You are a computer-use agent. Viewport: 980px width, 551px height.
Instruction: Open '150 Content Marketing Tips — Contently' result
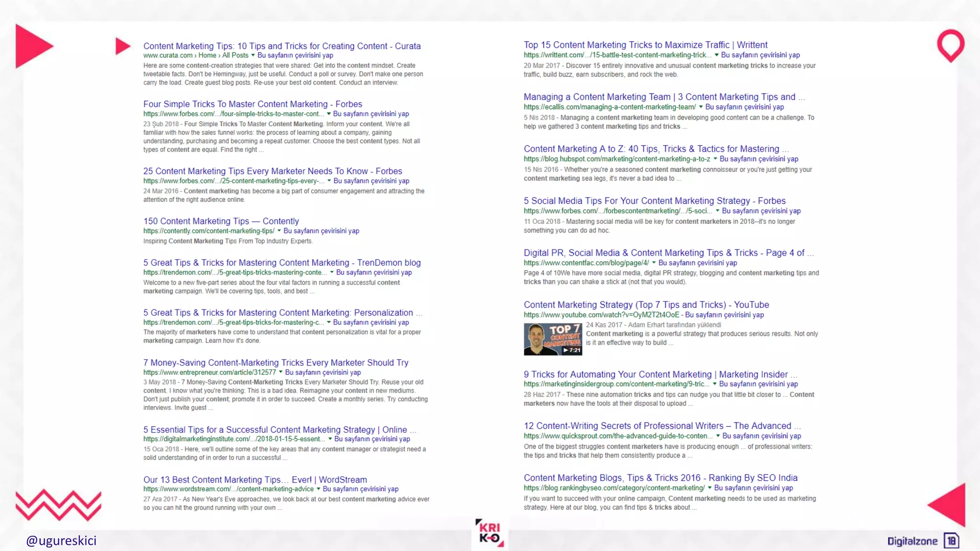(221, 221)
